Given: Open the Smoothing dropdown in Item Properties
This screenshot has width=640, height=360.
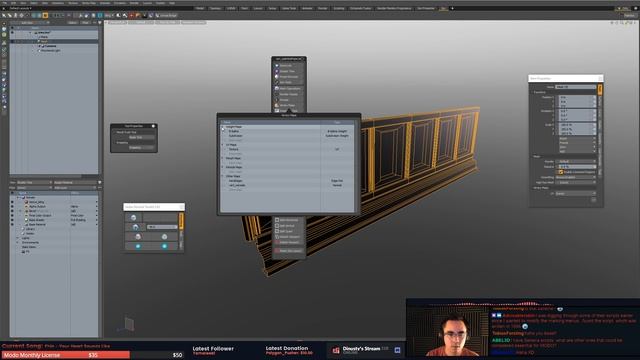Looking at the screenshot, I should click(576, 177).
